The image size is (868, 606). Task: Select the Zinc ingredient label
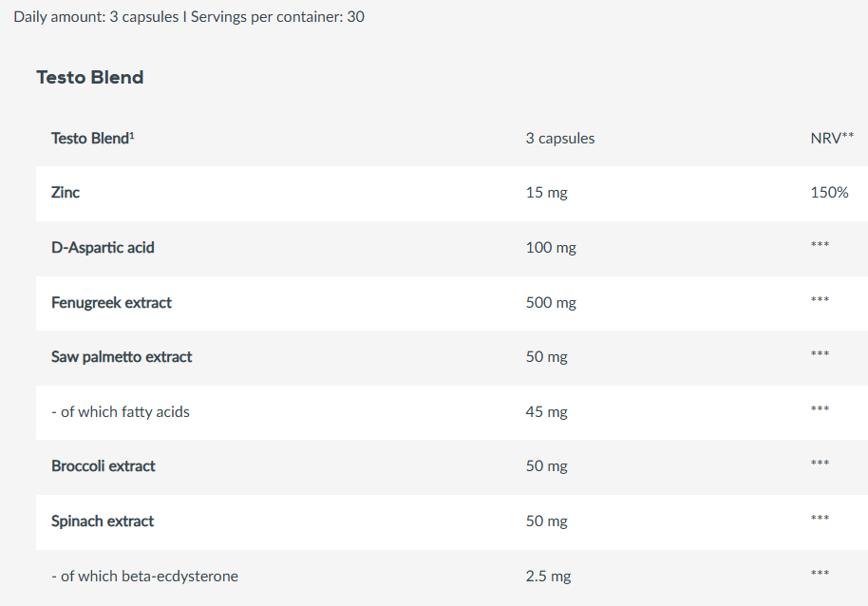coord(66,193)
